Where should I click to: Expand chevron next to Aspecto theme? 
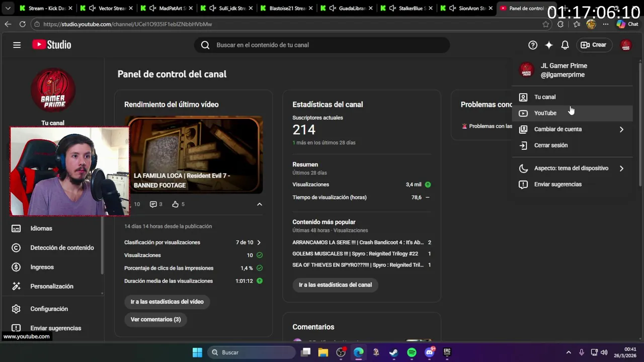pyautogui.click(x=621, y=168)
